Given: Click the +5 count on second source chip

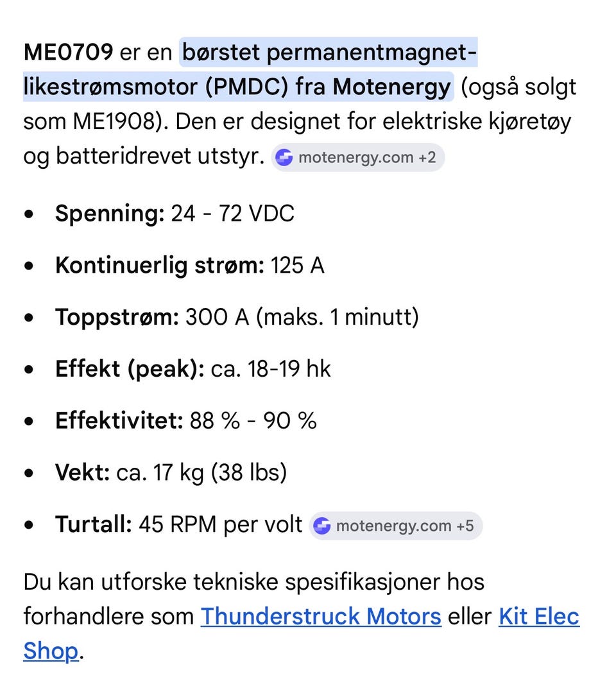Looking at the screenshot, I should click(x=465, y=526).
